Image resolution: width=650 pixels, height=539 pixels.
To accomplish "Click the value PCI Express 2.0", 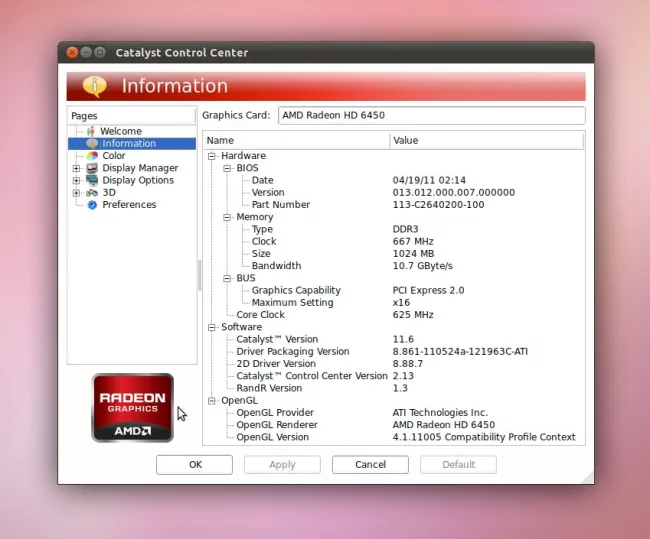I will [428, 291].
